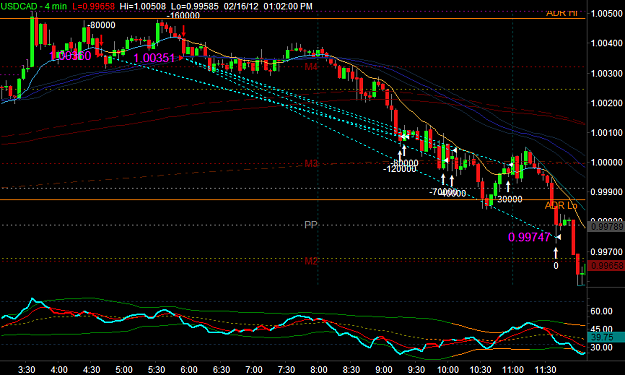Click the white buy arrow above 30000 label
This screenshot has height=375, width=625.
coord(508,187)
